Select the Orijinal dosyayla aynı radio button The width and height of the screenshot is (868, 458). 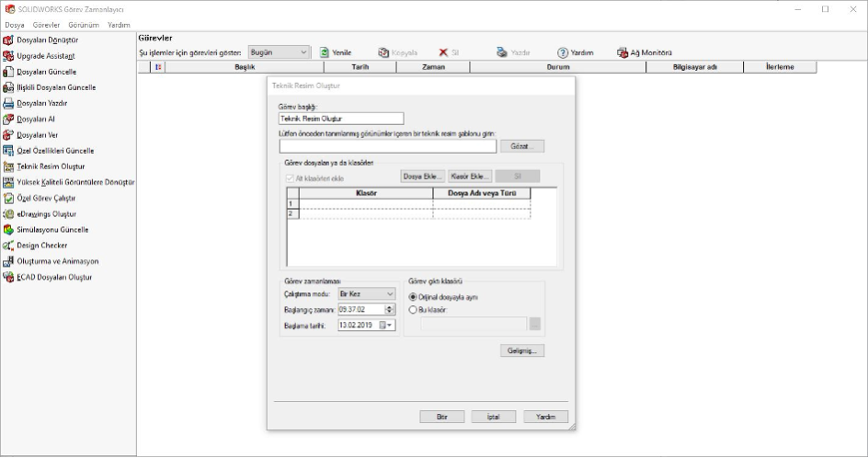413,297
